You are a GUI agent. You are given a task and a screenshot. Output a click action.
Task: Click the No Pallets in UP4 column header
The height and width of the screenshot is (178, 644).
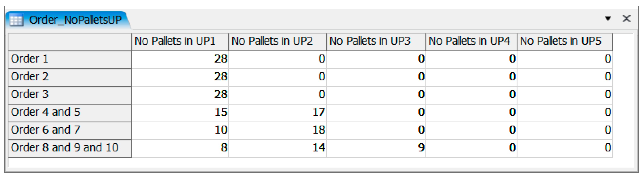click(471, 42)
